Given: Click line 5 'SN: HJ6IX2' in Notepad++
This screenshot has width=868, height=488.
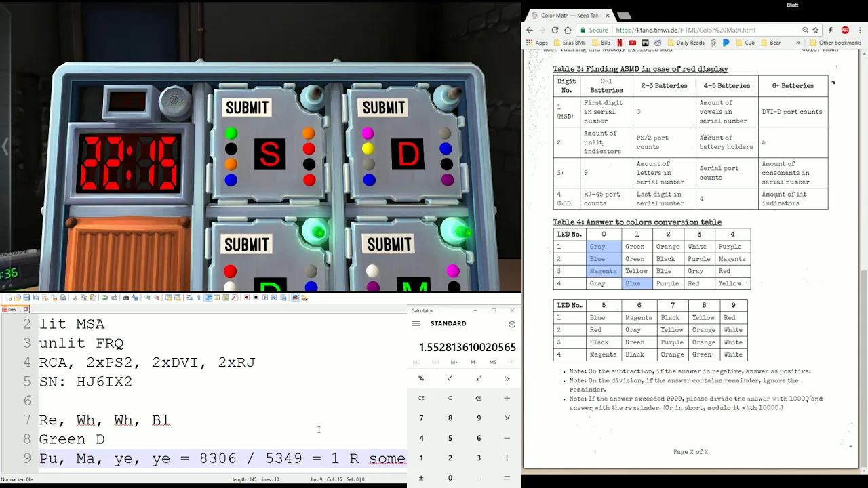Looking at the screenshot, I should coord(85,382).
